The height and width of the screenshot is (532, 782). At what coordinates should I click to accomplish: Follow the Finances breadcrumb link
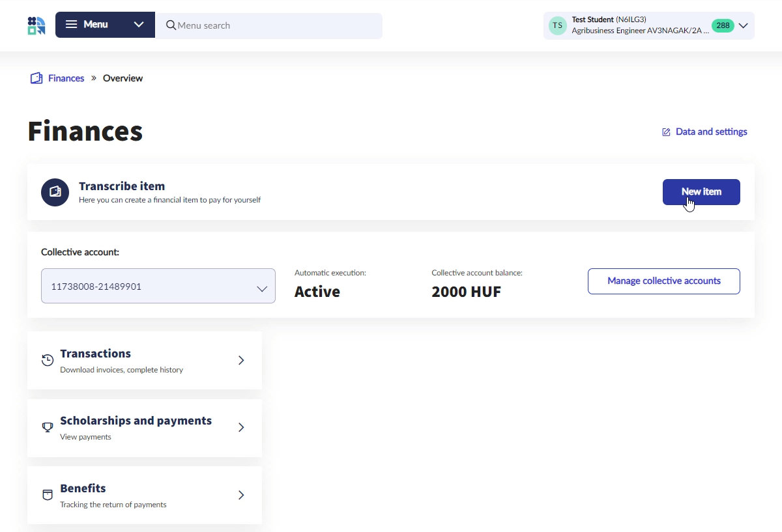click(x=66, y=78)
